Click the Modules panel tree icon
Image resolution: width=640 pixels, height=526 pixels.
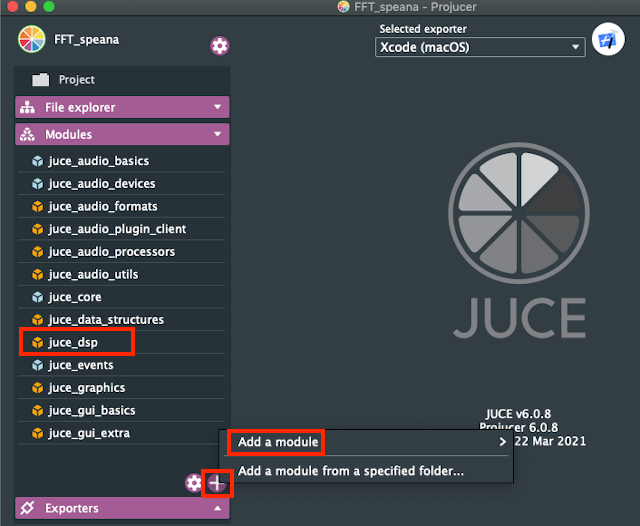tap(27, 134)
